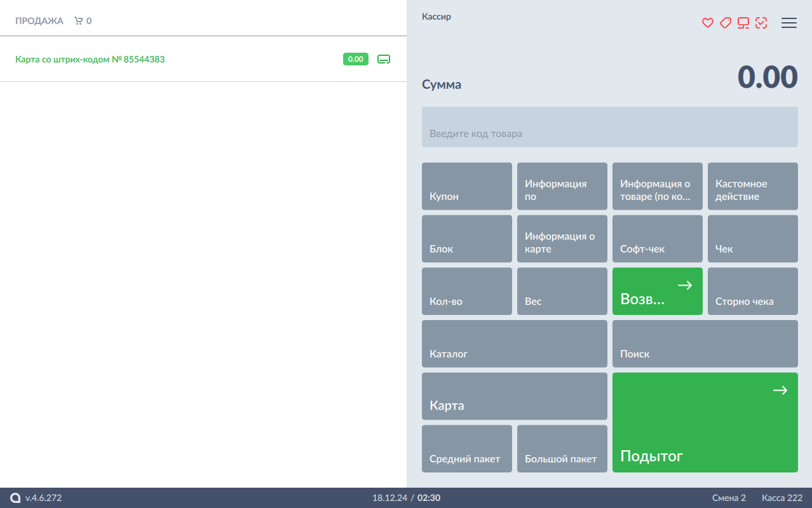This screenshot has height=508, width=812.
Task: Click the red monitor status icon
Action: (x=743, y=23)
